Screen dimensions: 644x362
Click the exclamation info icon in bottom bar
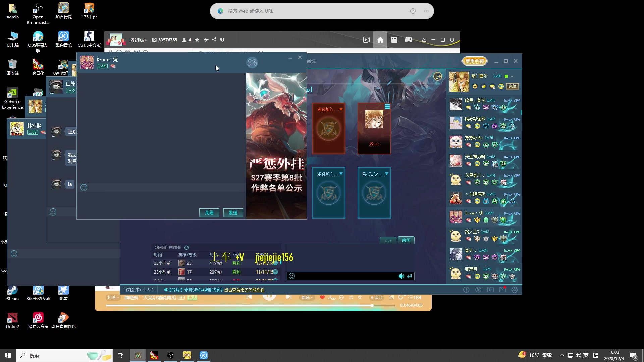tap(466, 290)
